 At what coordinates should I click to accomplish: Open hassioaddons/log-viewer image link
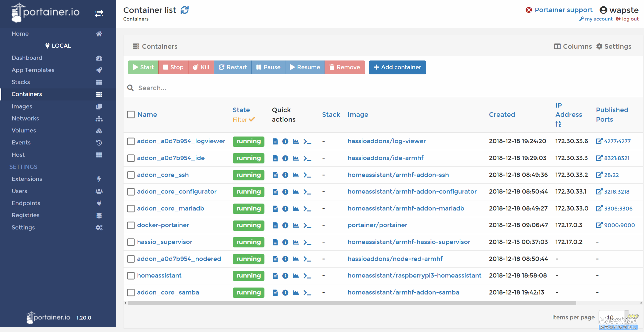click(386, 141)
